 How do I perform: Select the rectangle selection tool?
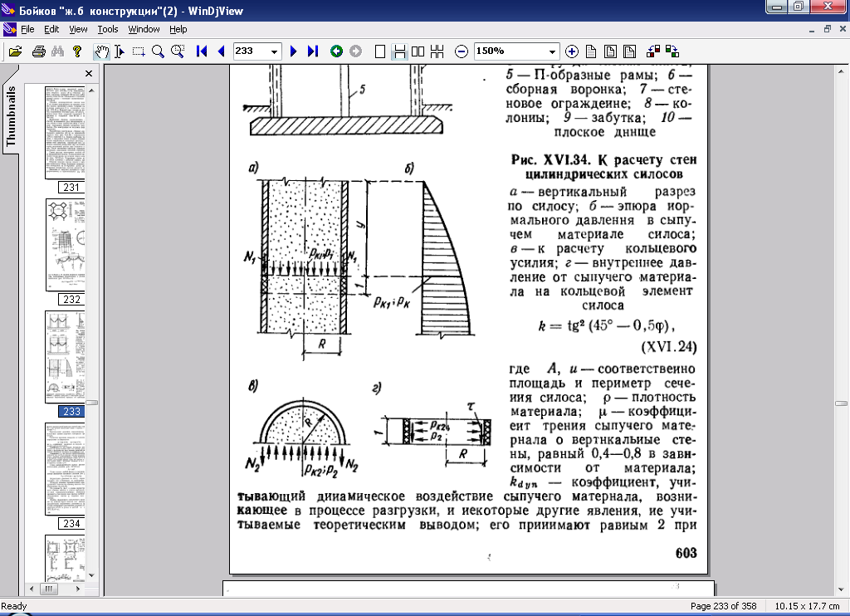[x=139, y=51]
